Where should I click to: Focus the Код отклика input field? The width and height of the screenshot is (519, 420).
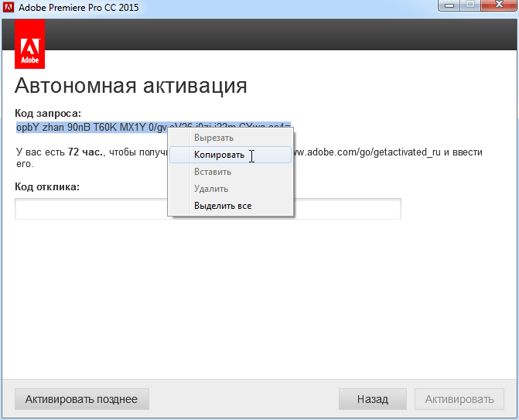[208, 209]
